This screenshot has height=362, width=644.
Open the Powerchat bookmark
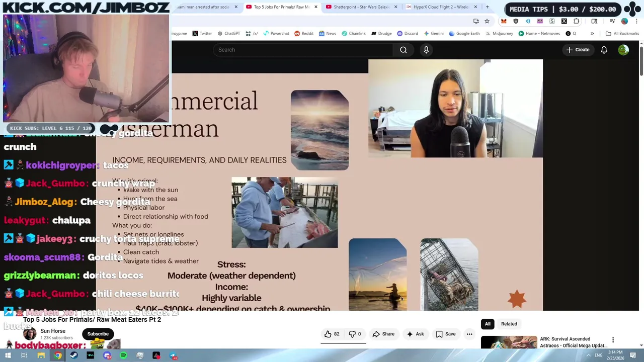point(276,34)
